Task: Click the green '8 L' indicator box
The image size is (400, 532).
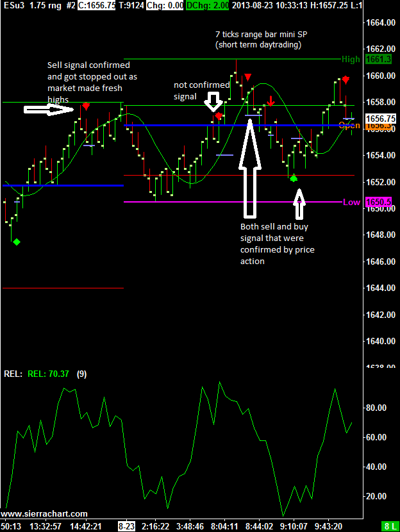Action: click(x=389, y=526)
